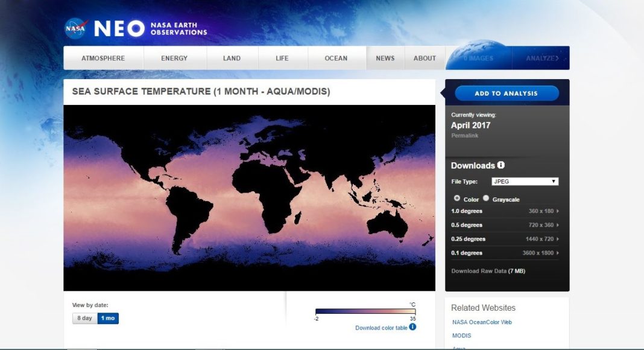Switch view to 8 day
This screenshot has width=644, height=350.
(84, 318)
